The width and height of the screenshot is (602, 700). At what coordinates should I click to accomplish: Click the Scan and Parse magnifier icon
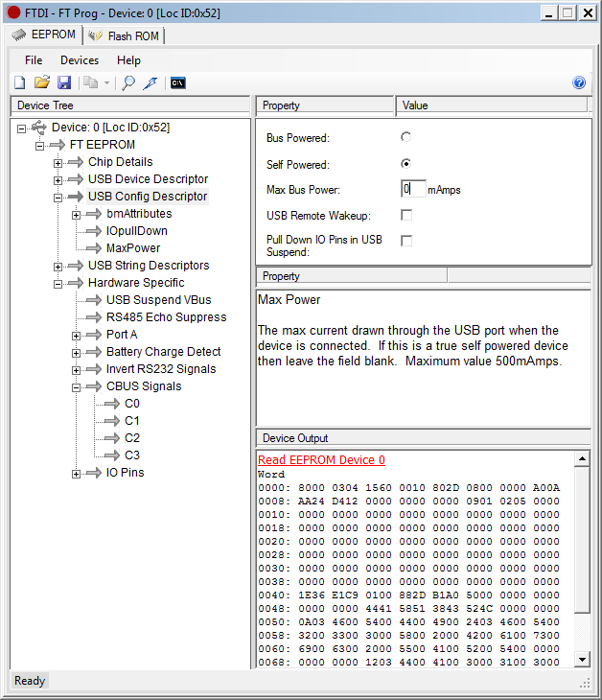pos(128,82)
